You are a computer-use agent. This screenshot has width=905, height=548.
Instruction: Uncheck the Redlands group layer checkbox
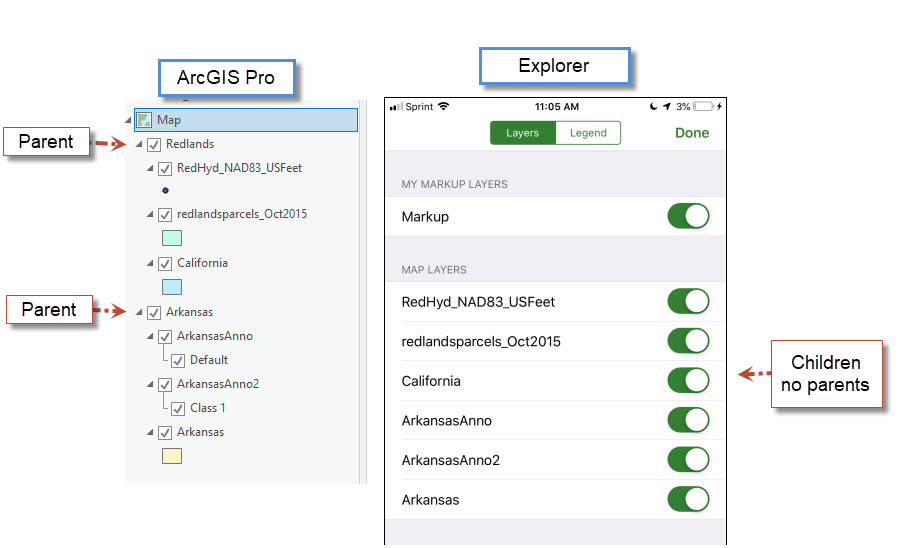click(154, 144)
